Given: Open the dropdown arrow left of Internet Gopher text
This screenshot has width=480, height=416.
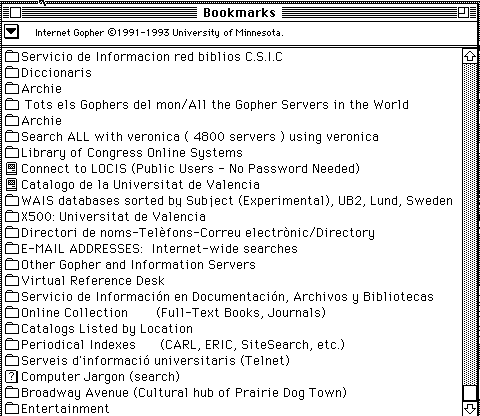Looking at the screenshot, I should pyautogui.click(x=11, y=32).
